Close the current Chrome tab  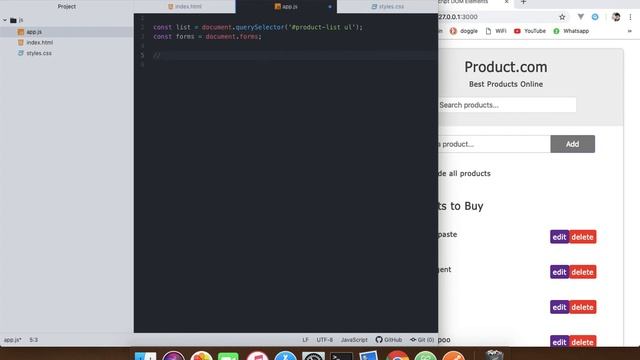point(506,2)
